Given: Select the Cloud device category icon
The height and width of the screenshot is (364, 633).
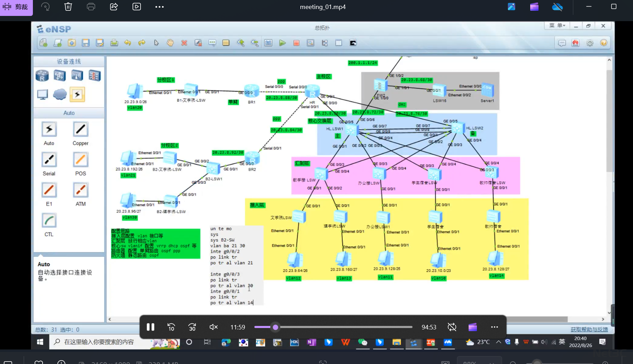Looking at the screenshot, I should [x=60, y=94].
